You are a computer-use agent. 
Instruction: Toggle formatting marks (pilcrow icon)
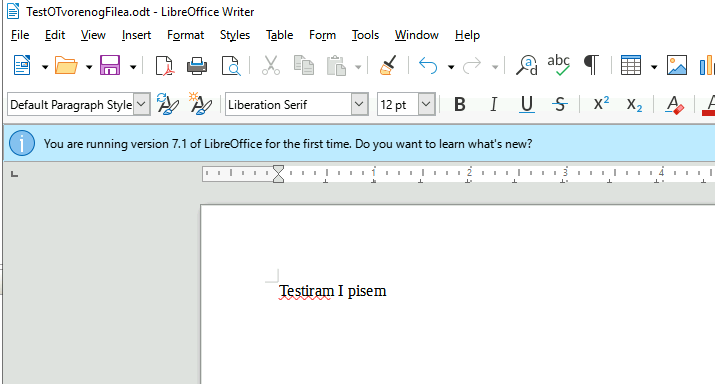pos(591,66)
